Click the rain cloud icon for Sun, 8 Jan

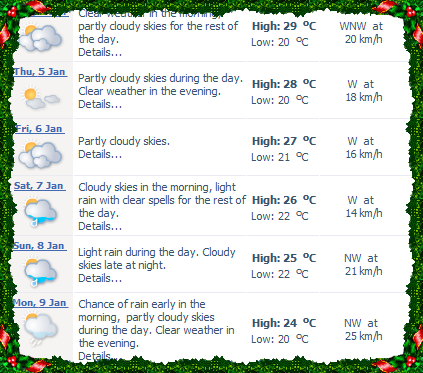[x=40, y=272]
